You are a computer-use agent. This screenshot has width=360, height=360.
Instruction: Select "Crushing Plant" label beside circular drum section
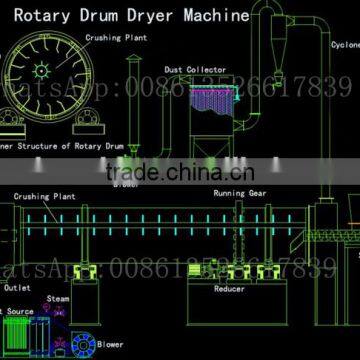[116, 38]
